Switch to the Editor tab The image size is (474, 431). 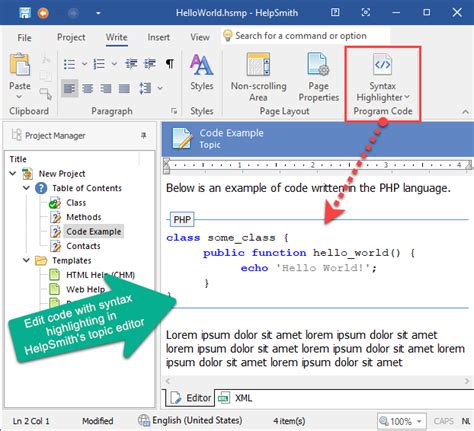click(190, 398)
